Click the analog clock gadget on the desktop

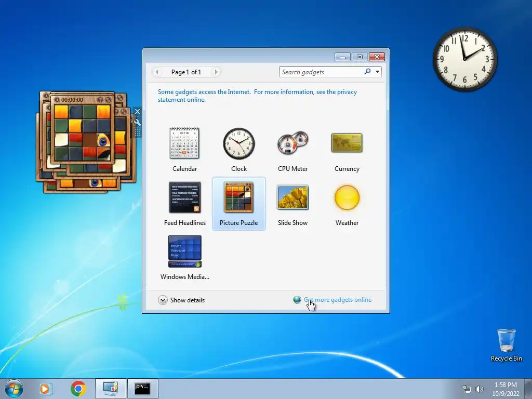coord(465,59)
